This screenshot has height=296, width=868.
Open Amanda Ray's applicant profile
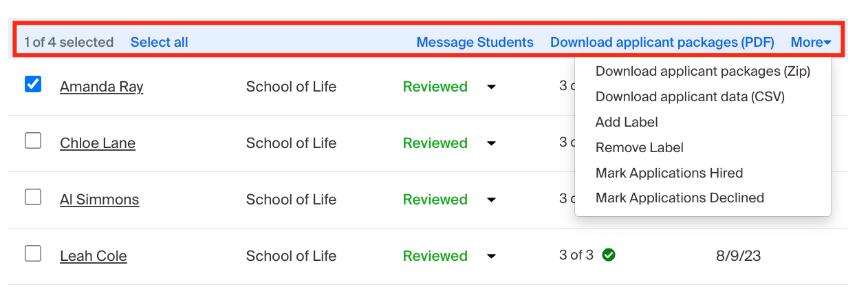[x=102, y=87]
